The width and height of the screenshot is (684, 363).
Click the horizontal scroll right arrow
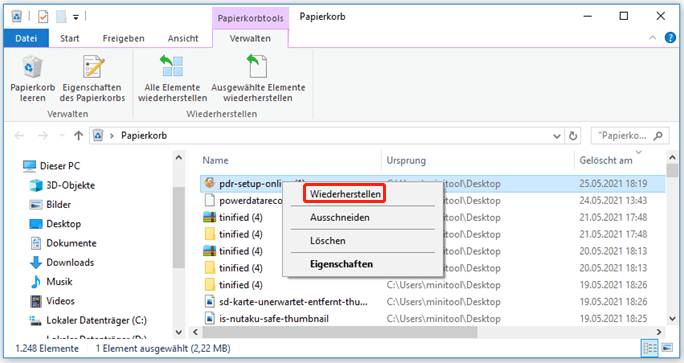[659, 332]
